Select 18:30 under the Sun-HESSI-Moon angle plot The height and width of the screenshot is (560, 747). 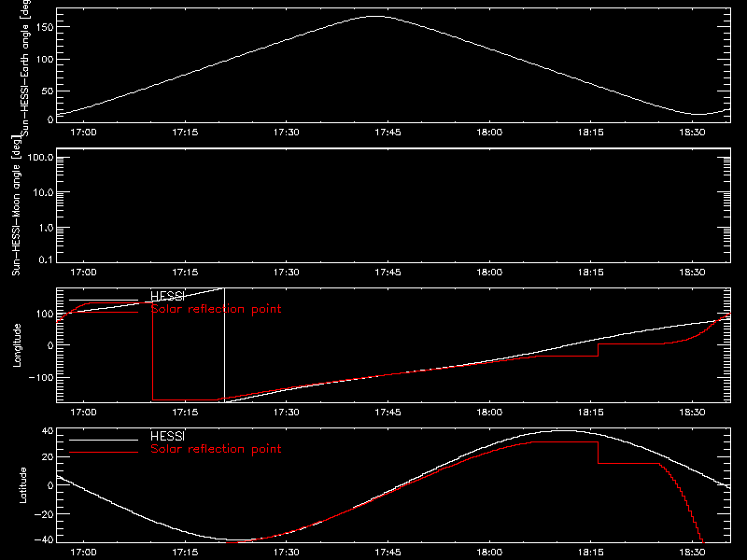tap(692, 273)
